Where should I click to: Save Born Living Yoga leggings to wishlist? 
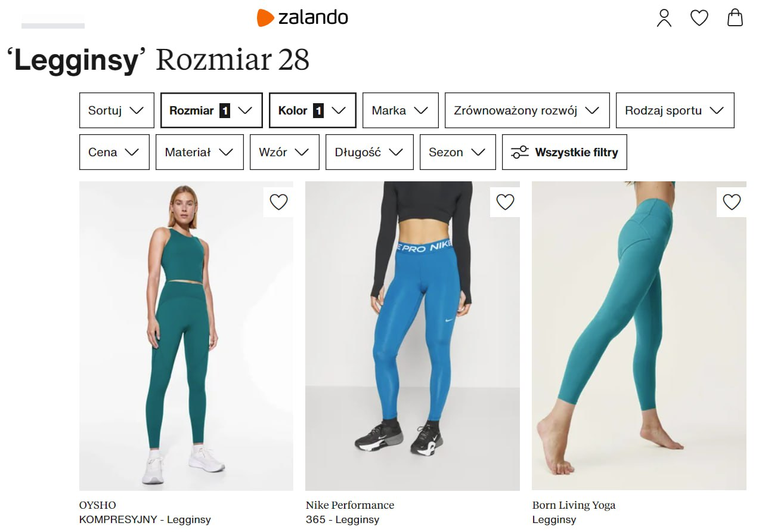(732, 202)
